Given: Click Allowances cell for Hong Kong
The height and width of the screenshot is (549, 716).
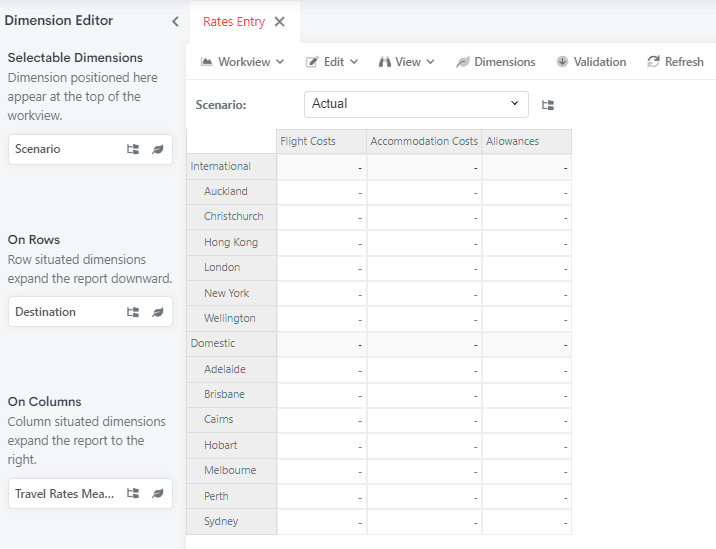Looking at the screenshot, I should [526, 243].
